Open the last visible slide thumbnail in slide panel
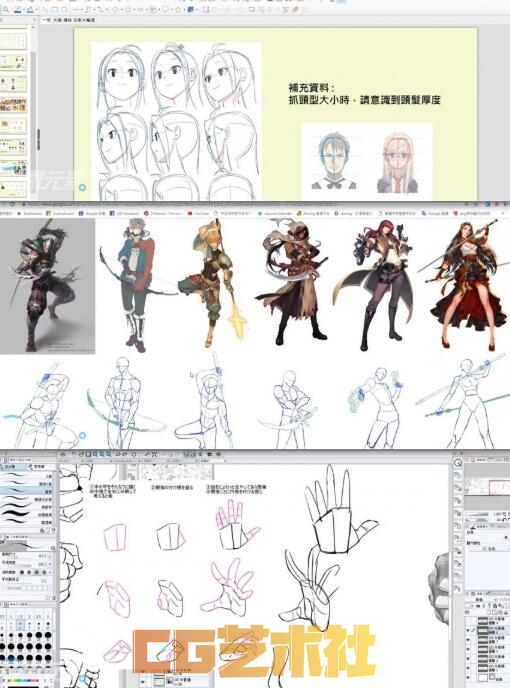The width and height of the screenshot is (510, 688). click(x=13, y=189)
